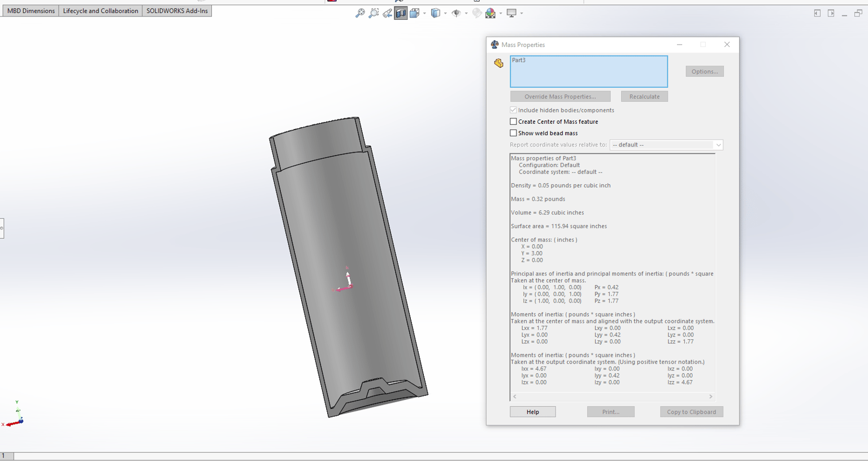Click the collapse-left panel icon at top right
Image resolution: width=868 pixels, height=461 pixels.
point(817,13)
